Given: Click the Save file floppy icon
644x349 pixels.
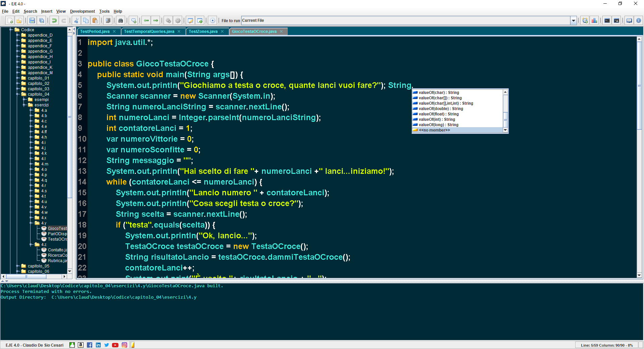Looking at the screenshot, I should coord(32,21).
